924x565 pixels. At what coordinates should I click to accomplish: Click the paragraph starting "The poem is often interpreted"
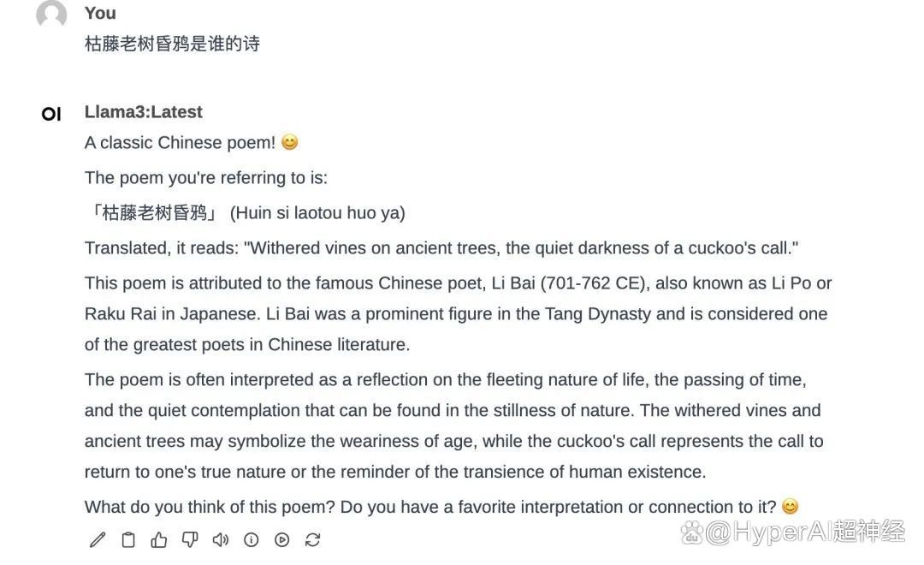point(453,425)
